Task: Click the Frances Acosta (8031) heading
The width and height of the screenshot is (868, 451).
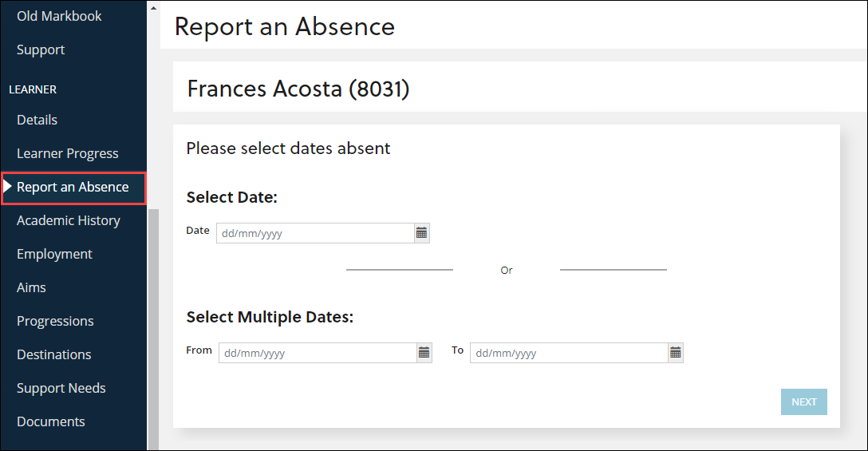Action: [298, 89]
